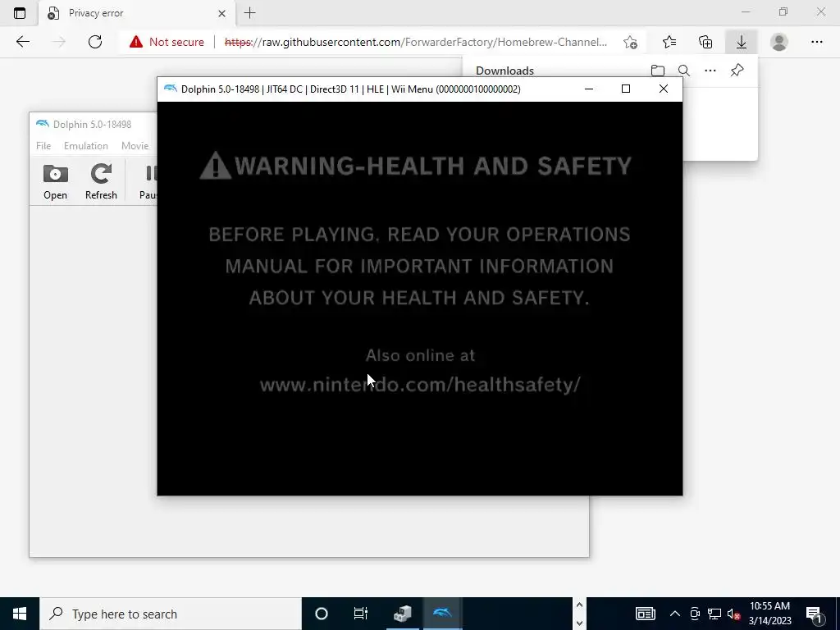Click the Windows Start button
840x630 pixels.
point(20,614)
